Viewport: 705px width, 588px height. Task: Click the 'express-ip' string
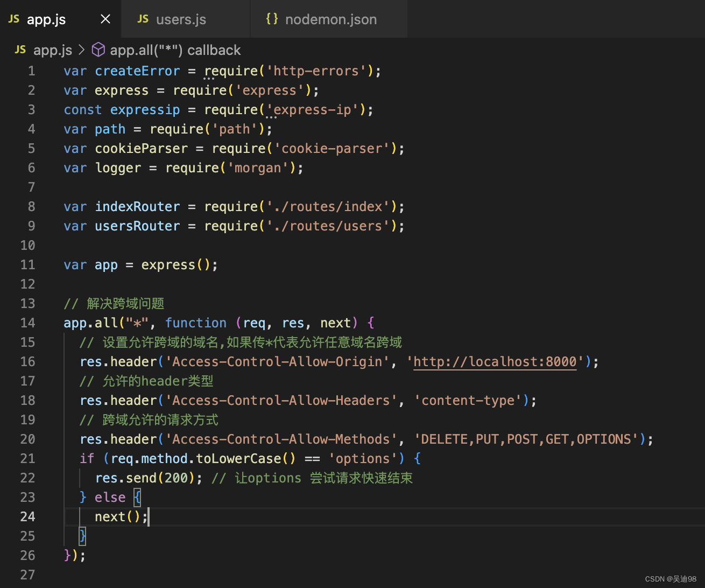(313, 110)
